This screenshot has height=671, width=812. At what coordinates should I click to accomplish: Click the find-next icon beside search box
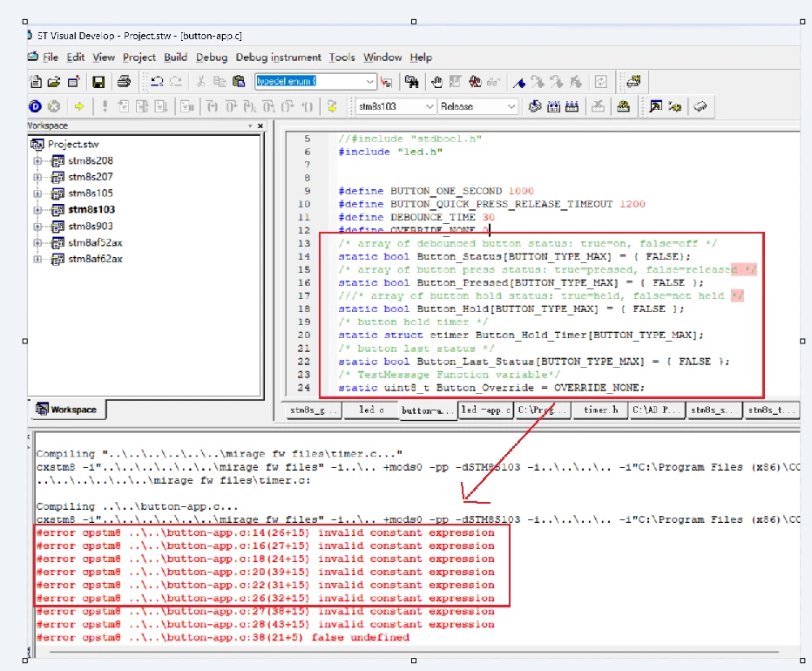[x=386, y=81]
